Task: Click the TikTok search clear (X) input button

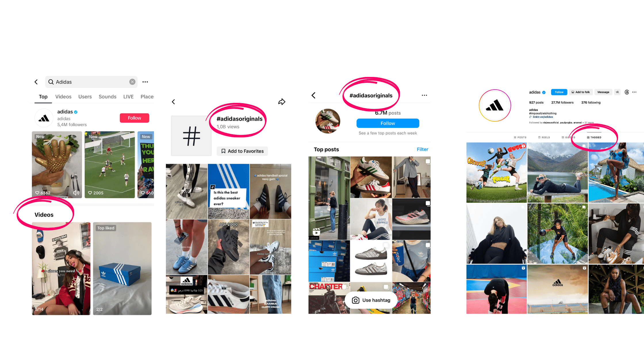Action: 132,82
